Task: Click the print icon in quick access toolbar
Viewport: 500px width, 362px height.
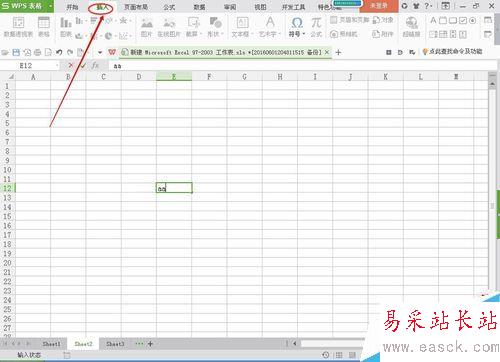Action: (38, 52)
